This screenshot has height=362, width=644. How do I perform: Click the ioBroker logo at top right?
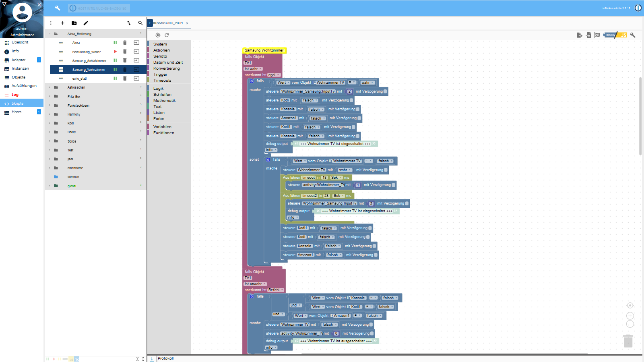pyautogui.click(x=638, y=8)
